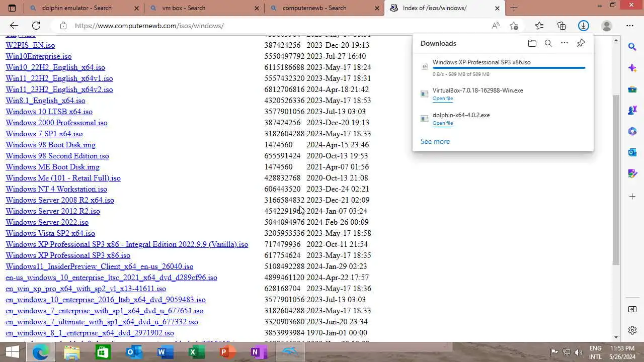Open the Windows 7 SP1 x64.iso link
644x362 pixels.
coord(44,134)
